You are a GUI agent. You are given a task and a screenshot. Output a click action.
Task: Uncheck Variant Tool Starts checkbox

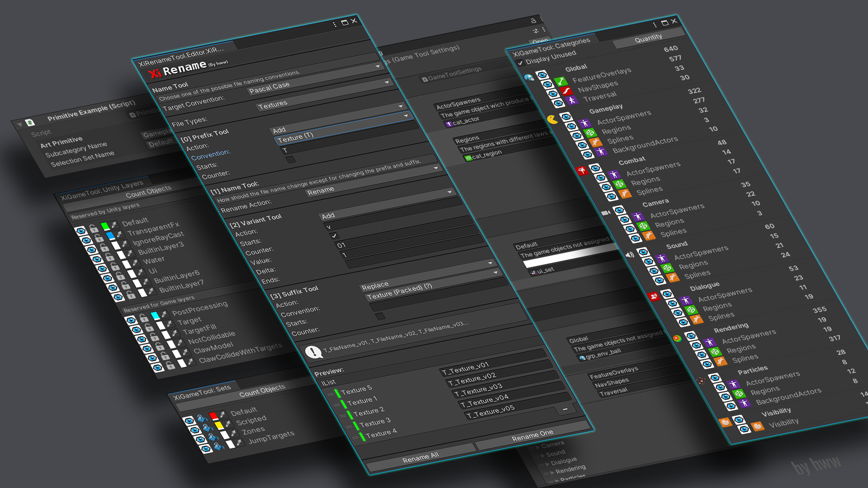tap(334, 236)
